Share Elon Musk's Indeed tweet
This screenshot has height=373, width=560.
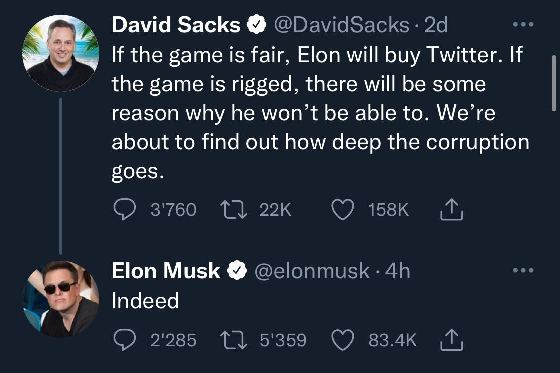(451, 339)
